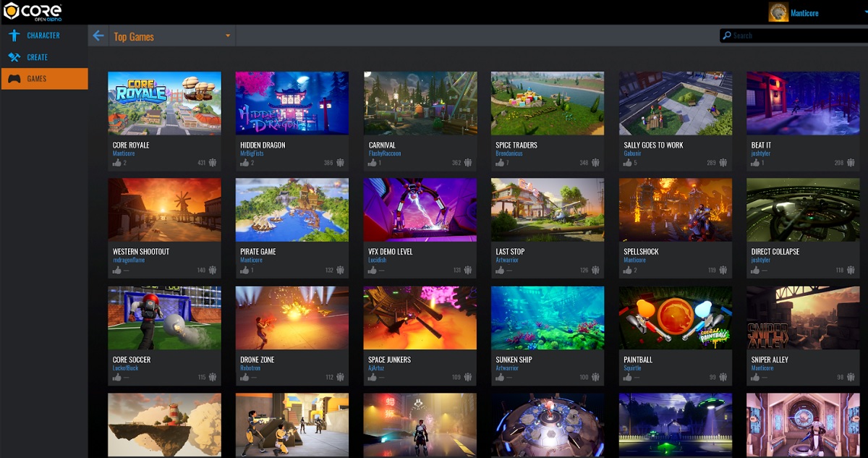Viewport: 868px width, 458px height.
Task: Open creator MrBigFists under Hidden Dragon
Action: 252,153
